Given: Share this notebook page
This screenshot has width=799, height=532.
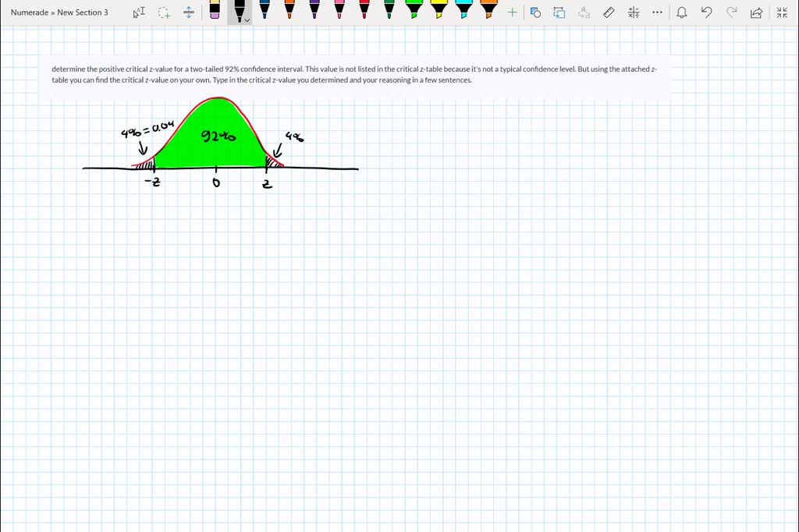Looking at the screenshot, I should tap(756, 12).
